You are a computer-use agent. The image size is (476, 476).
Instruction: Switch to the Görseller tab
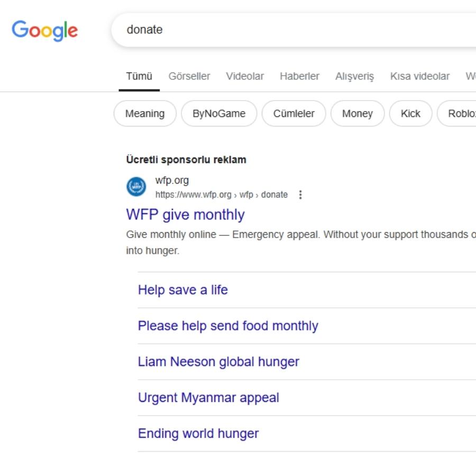click(x=189, y=76)
